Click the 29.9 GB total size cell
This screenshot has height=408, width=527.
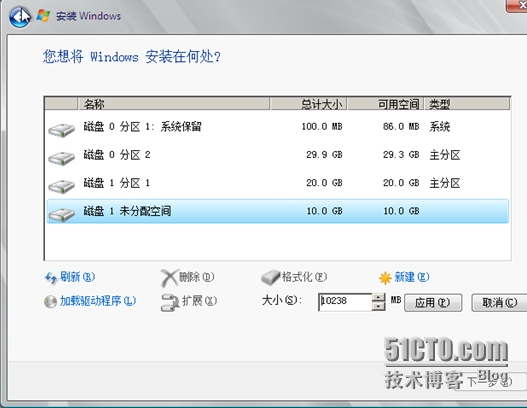(x=324, y=155)
